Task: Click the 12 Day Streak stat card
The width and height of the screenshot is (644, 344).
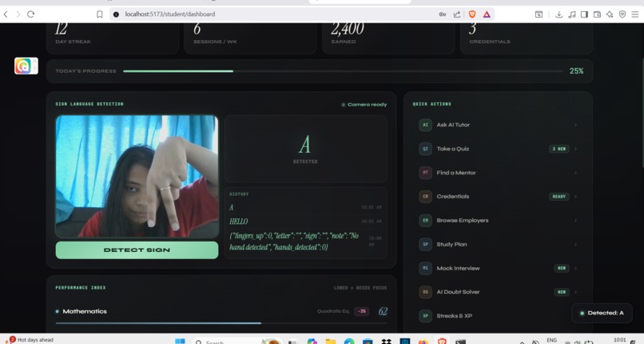Action: point(112,37)
